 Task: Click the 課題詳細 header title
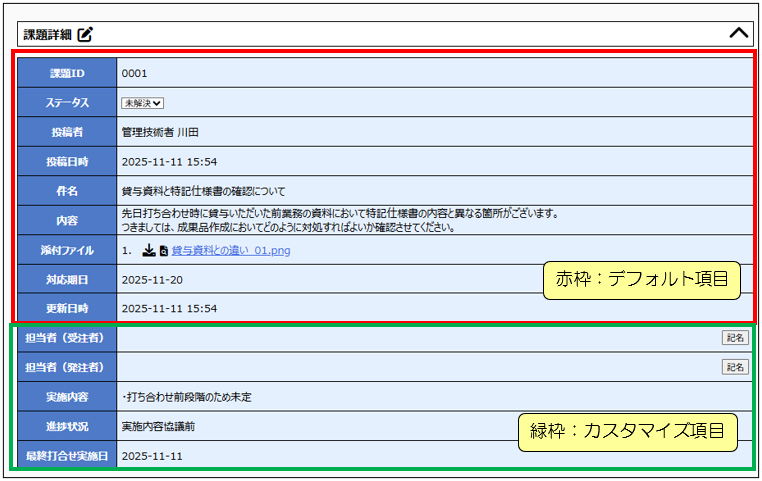(x=47, y=34)
